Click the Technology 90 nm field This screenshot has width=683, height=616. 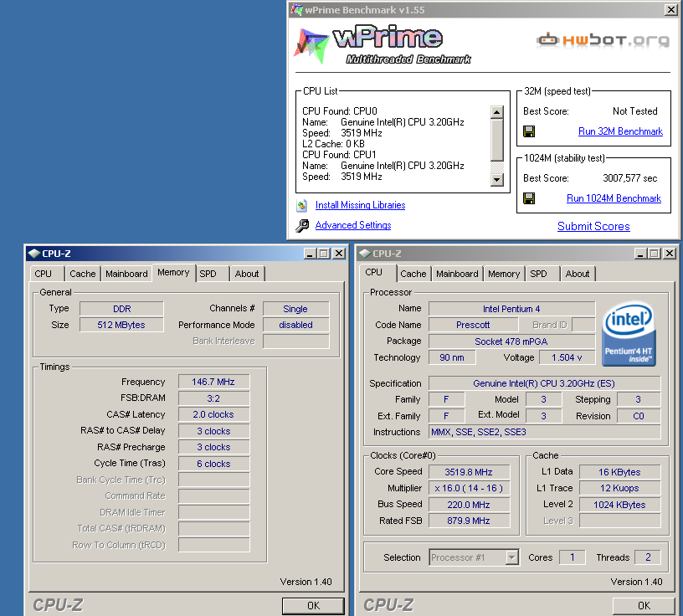[452, 357]
